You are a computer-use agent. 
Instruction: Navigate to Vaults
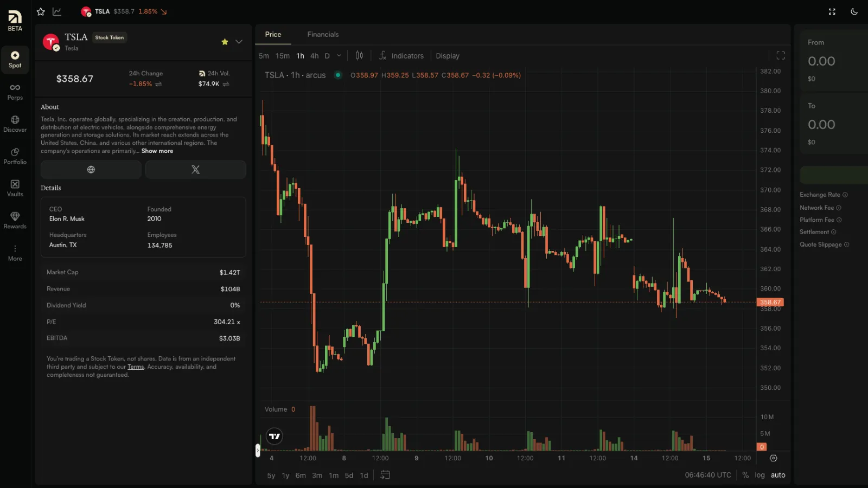click(x=15, y=189)
